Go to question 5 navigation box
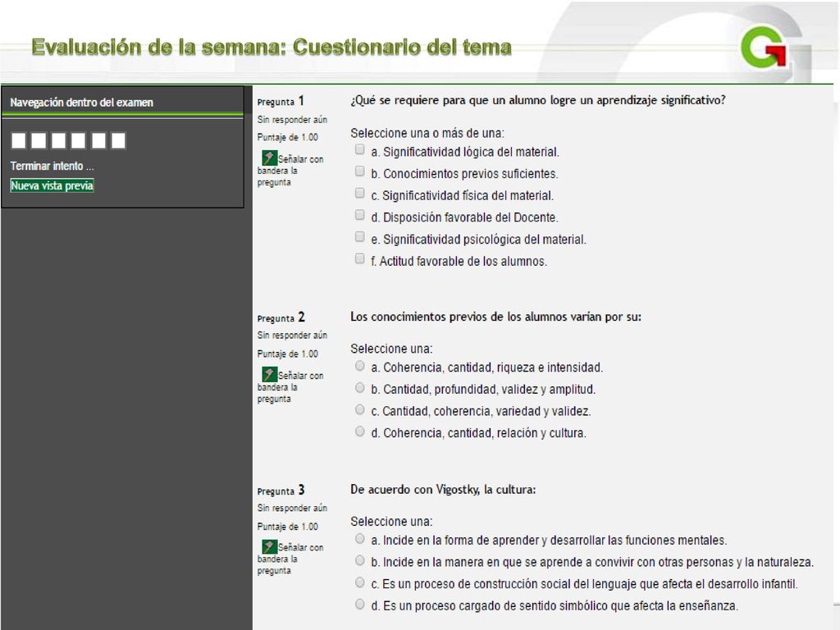Viewport: 840px width, 630px height. [x=98, y=141]
